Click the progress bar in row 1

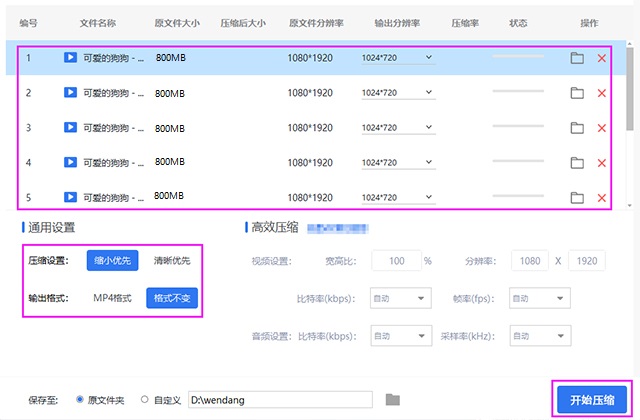click(x=517, y=58)
